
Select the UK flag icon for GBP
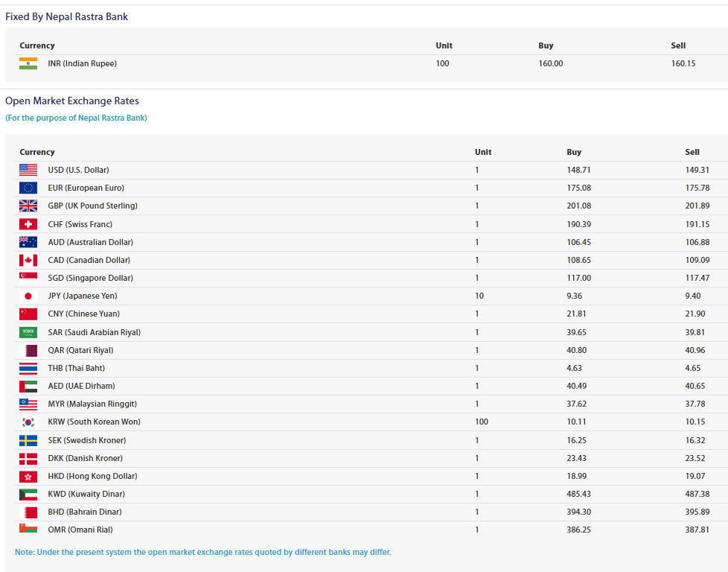(28, 206)
